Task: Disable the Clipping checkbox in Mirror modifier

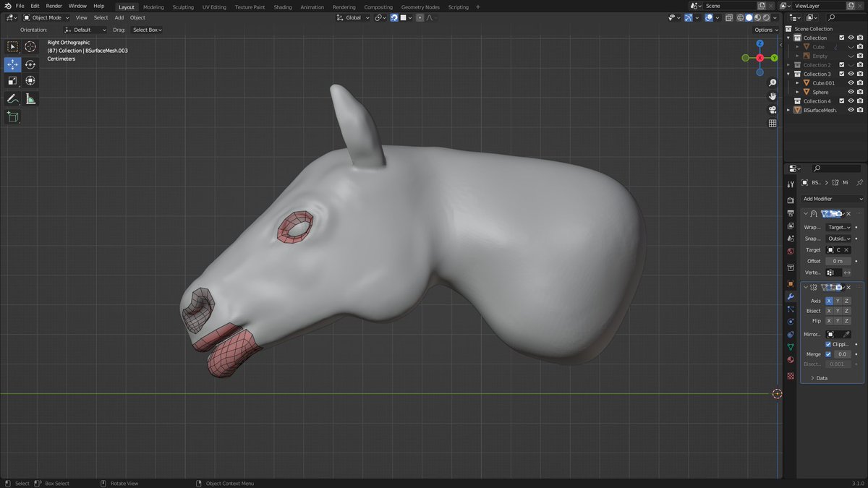Action: [828, 344]
